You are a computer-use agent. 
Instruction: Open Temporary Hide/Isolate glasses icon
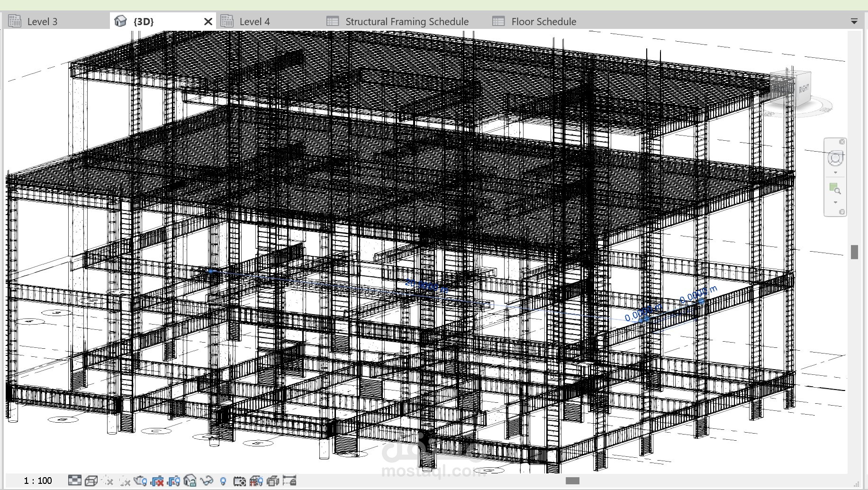pos(207,481)
